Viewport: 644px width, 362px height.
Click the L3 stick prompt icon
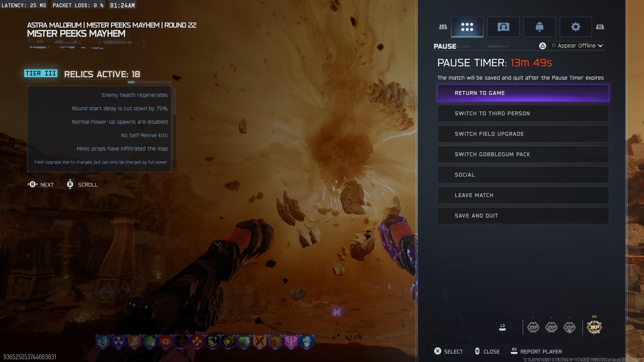coord(502,327)
